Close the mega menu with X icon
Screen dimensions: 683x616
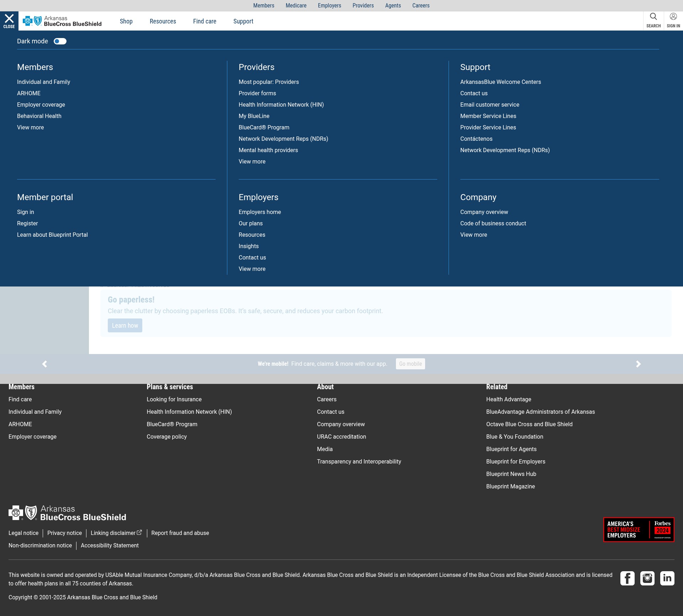9,21
